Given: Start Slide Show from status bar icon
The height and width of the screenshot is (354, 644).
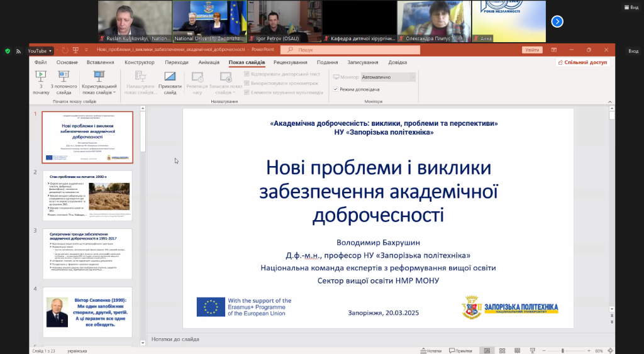Looking at the screenshot, I should click(533, 351).
